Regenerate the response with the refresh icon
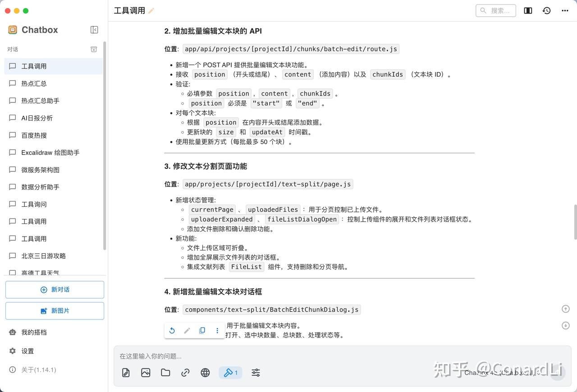The image size is (577, 392). click(x=172, y=330)
